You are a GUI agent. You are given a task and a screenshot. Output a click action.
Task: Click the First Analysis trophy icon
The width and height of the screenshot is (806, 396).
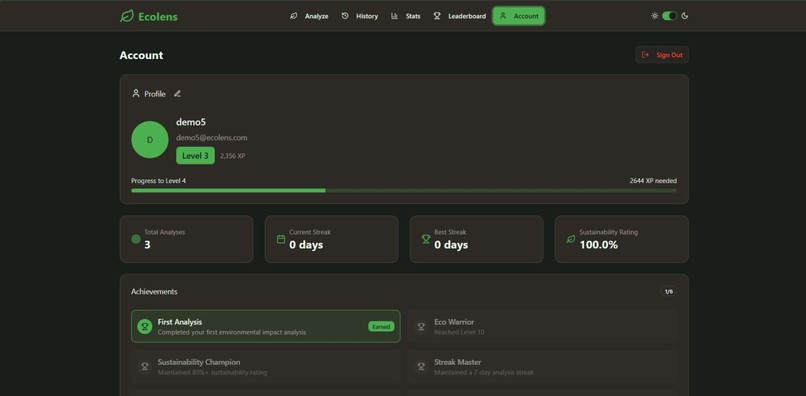pyautogui.click(x=145, y=327)
